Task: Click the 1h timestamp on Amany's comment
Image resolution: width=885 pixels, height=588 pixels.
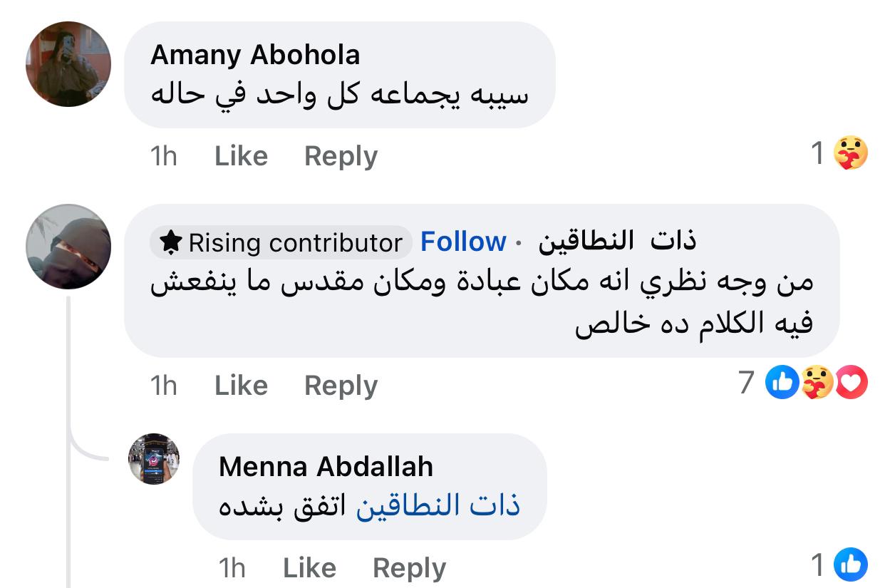Action: (164, 156)
